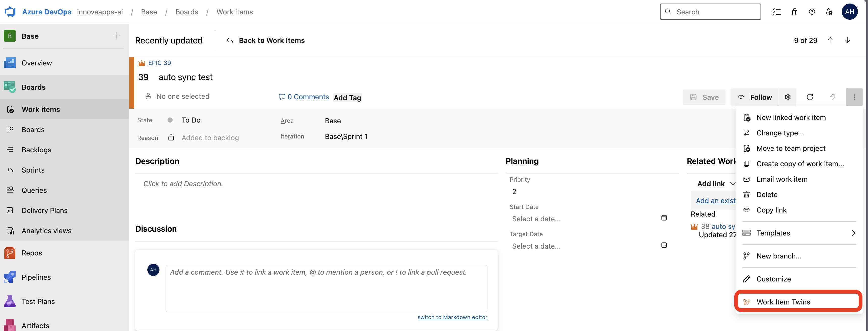Choose Delete from the actions menu
This screenshot has height=331, width=868.
point(767,195)
